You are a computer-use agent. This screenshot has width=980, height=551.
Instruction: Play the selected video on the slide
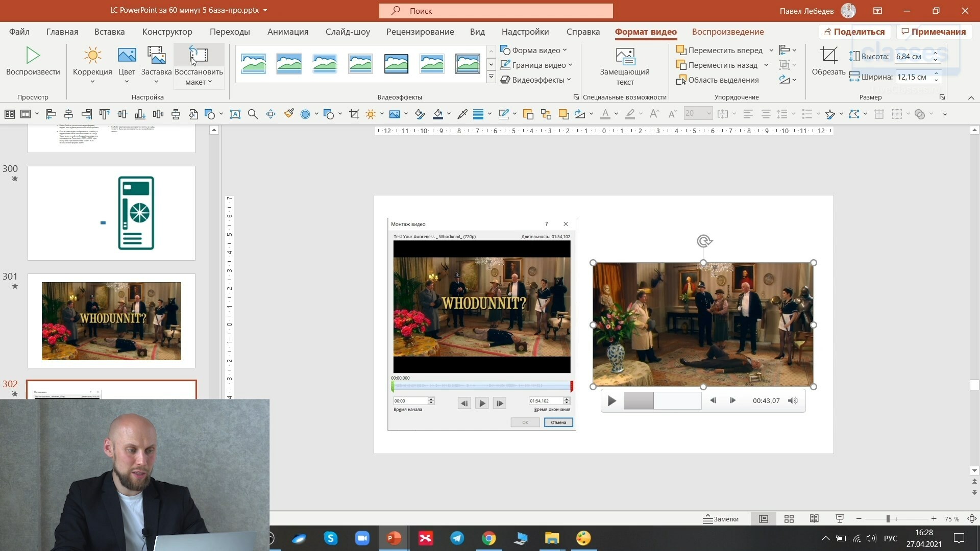pyautogui.click(x=611, y=401)
